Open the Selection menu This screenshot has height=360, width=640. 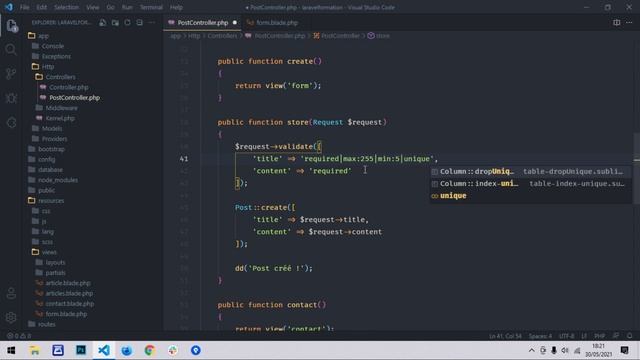pos(66,7)
